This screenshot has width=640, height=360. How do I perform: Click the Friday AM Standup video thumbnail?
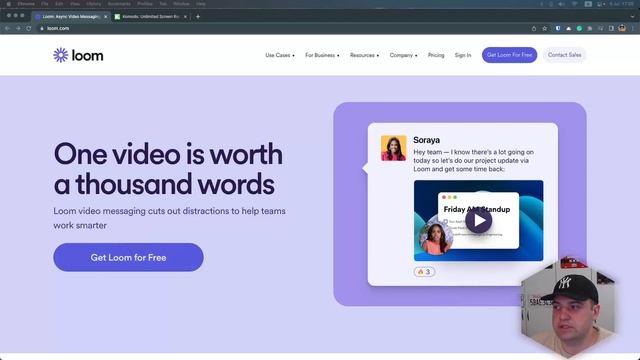(478, 220)
